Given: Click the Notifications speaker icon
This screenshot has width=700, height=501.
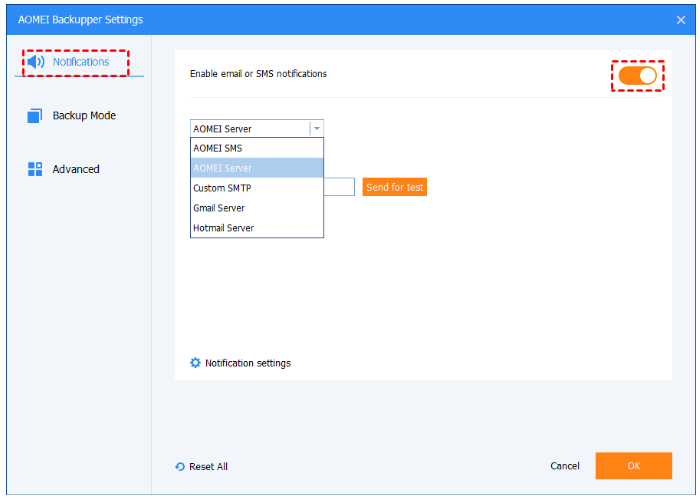Looking at the screenshot, I should pos(35,62).
